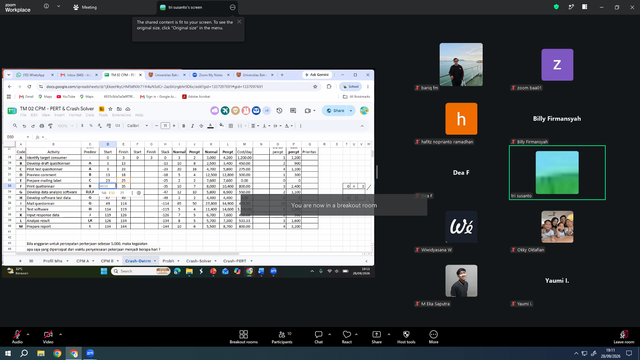Open the Zoom app icon on taskbar
The height and width of the screenshot is (360, 640).
pos(90,353)
